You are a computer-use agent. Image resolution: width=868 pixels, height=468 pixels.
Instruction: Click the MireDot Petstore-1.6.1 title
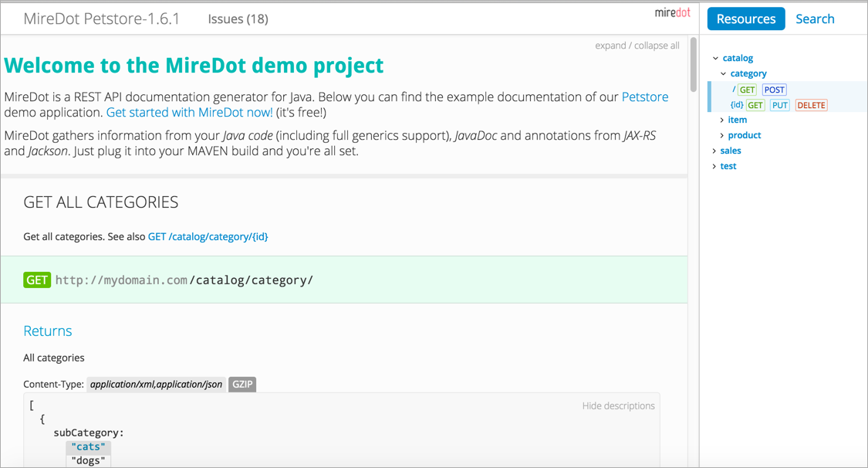click(x=101, y=19)
